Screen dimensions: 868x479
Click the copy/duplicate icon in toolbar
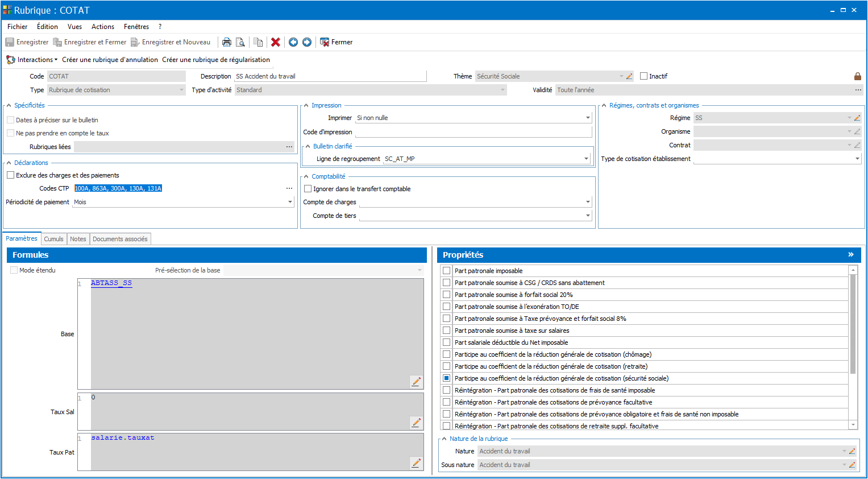click(x=258, y=42)
